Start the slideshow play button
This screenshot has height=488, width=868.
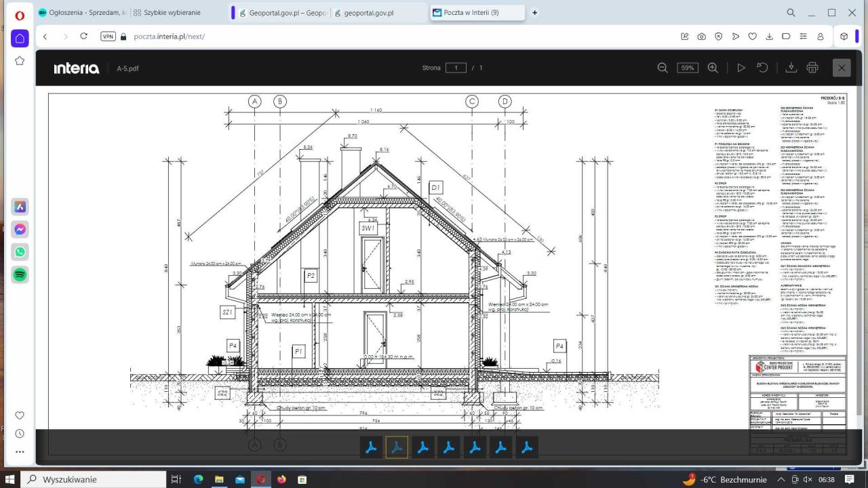[x=741, y=68]
